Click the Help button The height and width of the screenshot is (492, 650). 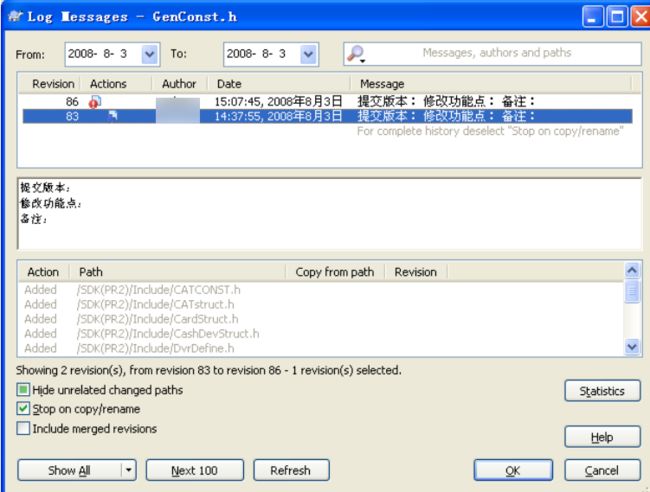click(x=602, y=436)
